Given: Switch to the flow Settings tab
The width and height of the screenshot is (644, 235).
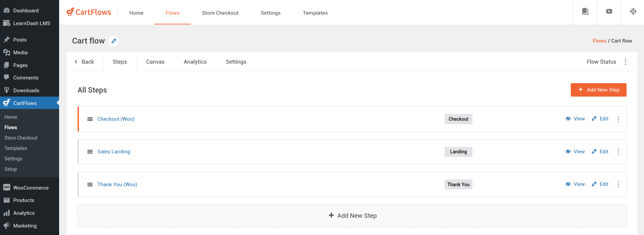Looking at the screenshot, I should (236, 62).
